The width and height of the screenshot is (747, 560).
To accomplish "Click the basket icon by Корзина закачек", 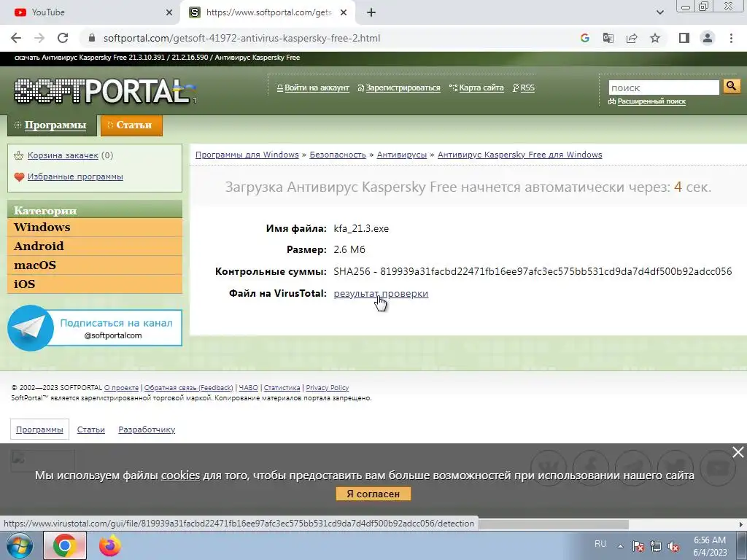I will coord(19,155).
